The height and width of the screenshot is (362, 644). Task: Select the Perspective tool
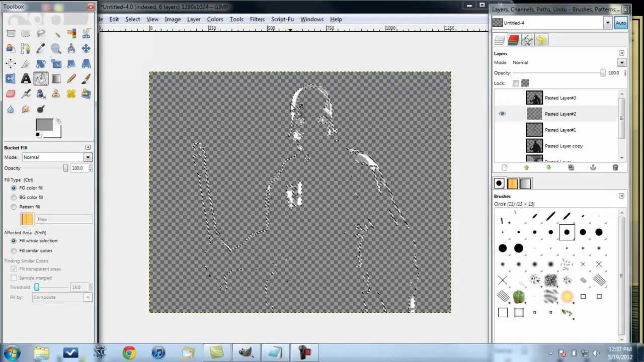click(86, 64)
